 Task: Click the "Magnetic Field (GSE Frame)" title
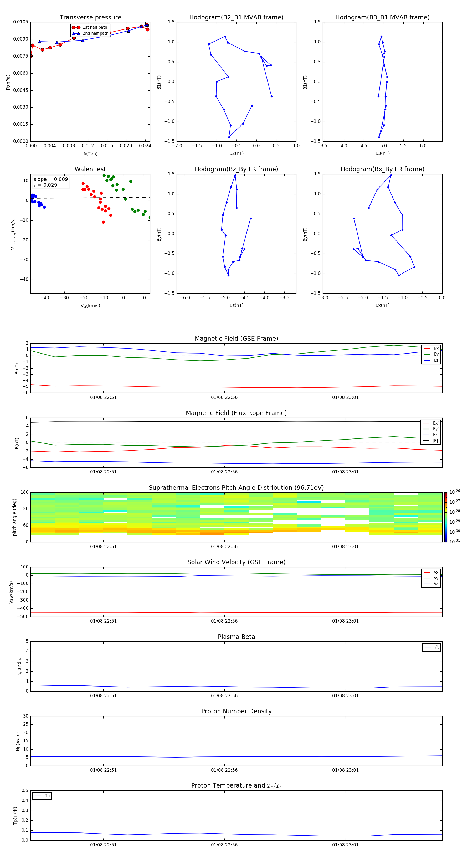coord(236,338)
